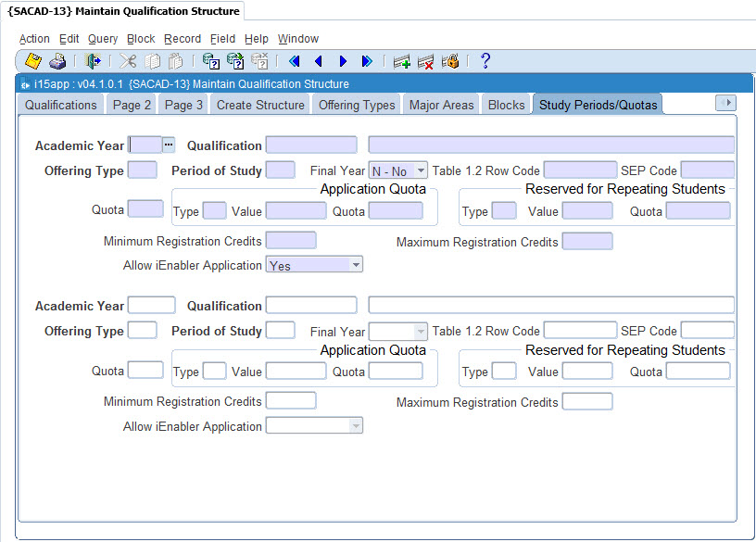Viewport: 756px width, 542px height.
Task: Click second record's SEP Code field
Action: point(708,331)
